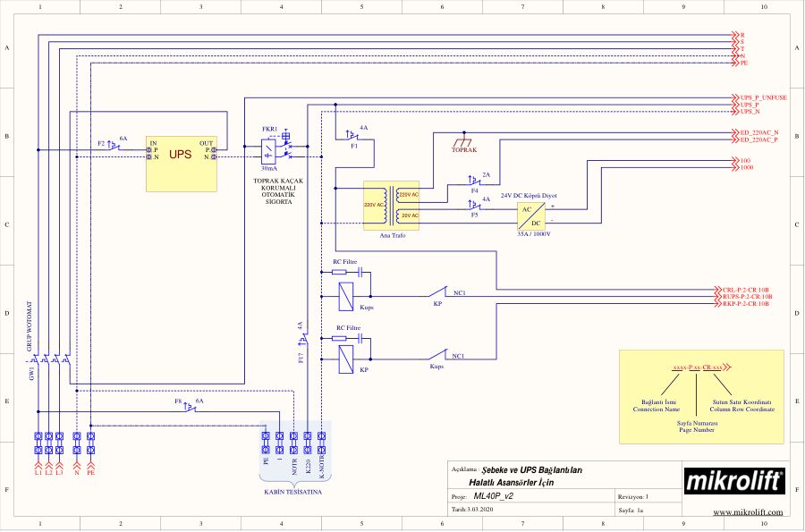Click the 35A / 1000V rating text
Viewport: 805px width, 532px height.
[x=534, y=234]
